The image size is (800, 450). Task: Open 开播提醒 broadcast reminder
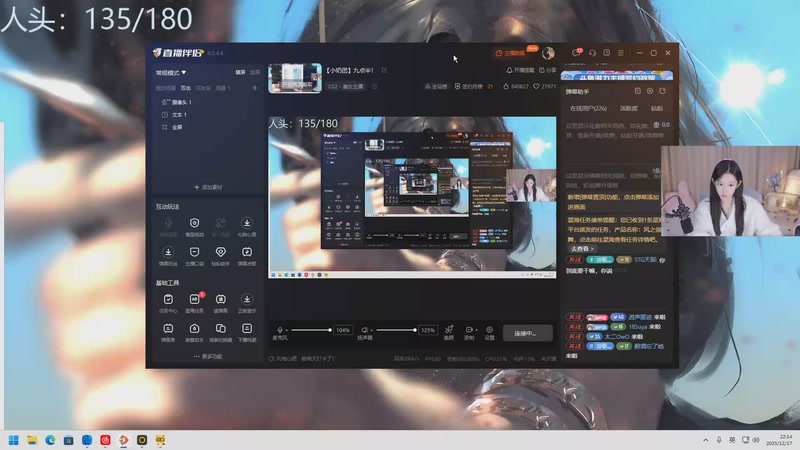tap(520, 70)
